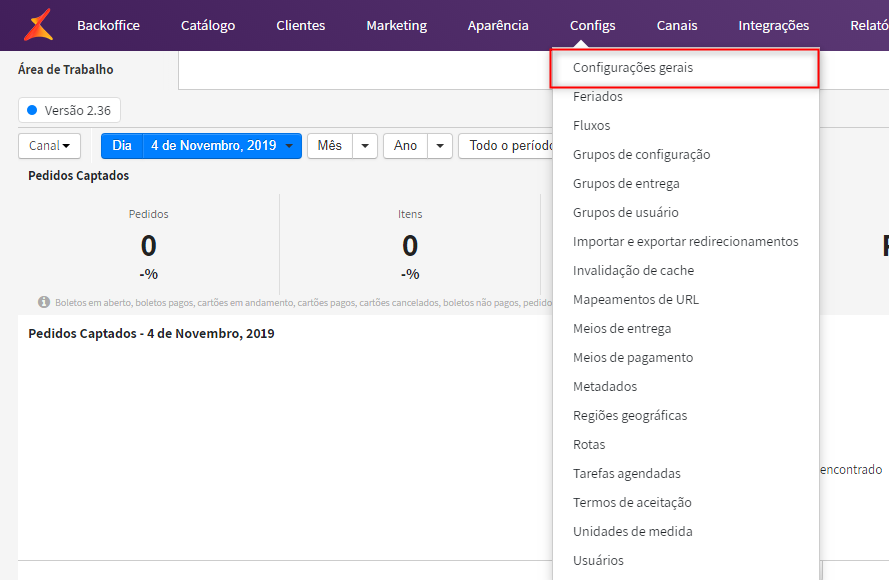Click the Mês period button
The image size is (889, 580).
pyautogui.click(x=329, y=146)
